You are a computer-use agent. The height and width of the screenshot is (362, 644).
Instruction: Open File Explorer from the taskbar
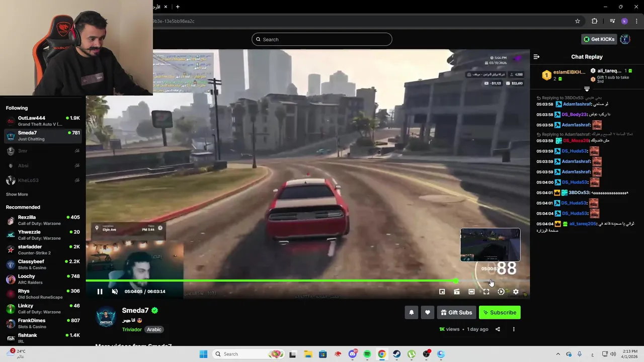pyautogui.click(x=308, y=354)
